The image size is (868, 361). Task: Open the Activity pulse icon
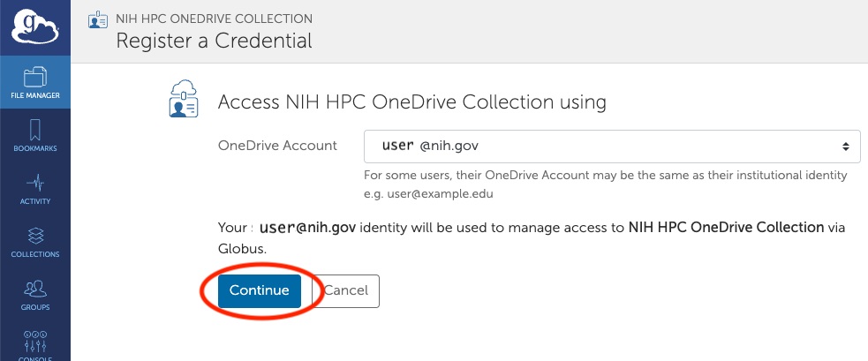[35, 188]
